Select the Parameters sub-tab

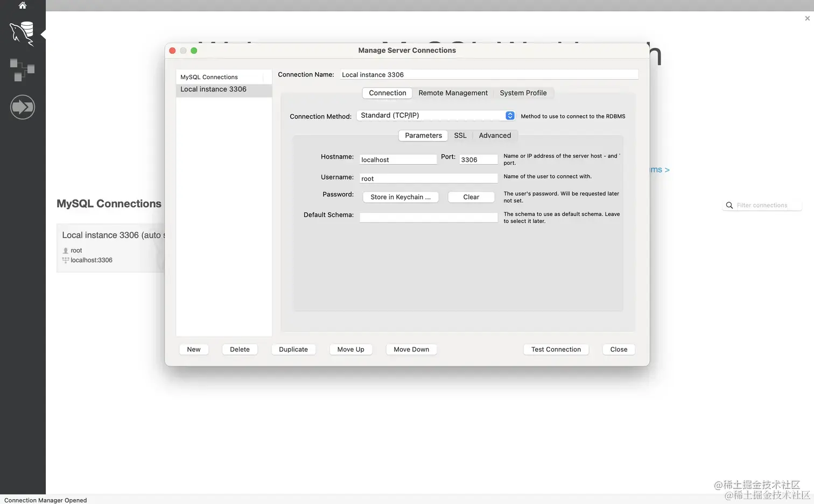tap(423, 136)
